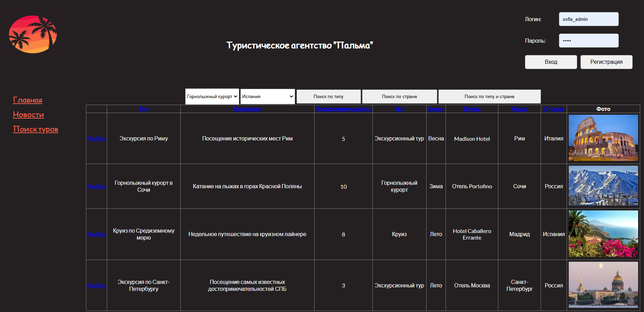Sort by the Город column header
The height and width of the screenshot is (312, 644).
520,109
